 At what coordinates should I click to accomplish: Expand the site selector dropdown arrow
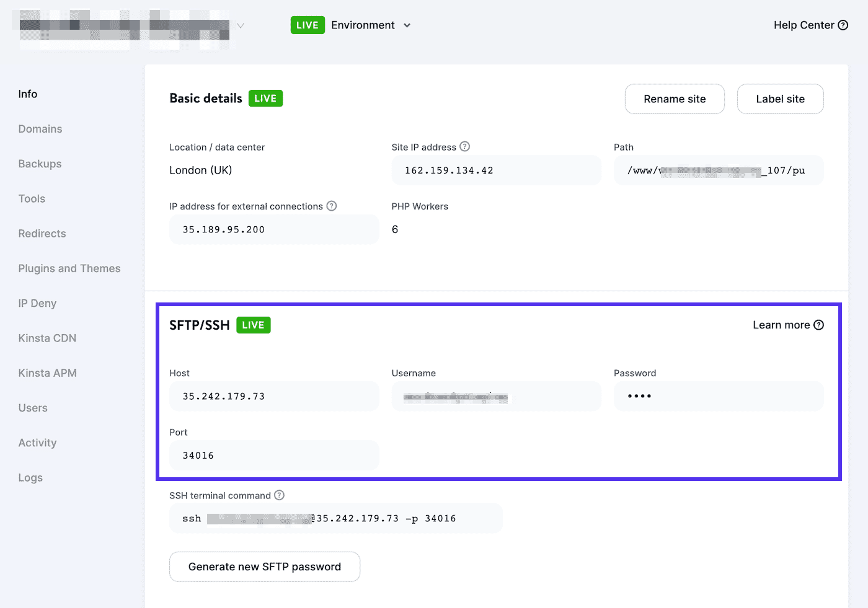(241, 25)
